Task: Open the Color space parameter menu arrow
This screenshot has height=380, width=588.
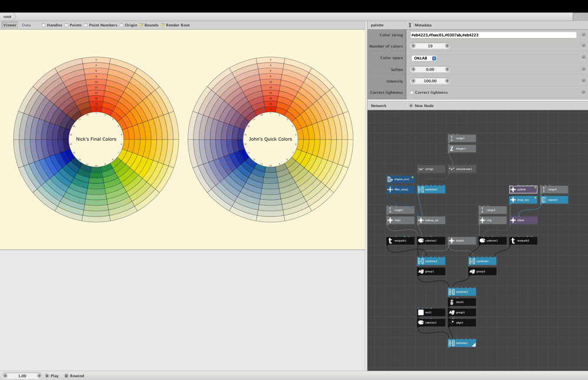Action: 583,58
